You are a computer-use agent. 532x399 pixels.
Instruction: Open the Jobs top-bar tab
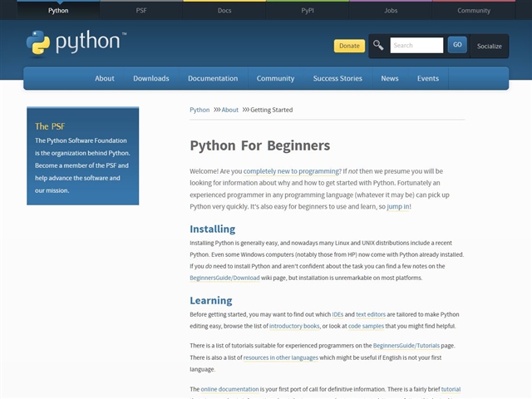pos(391,11)
